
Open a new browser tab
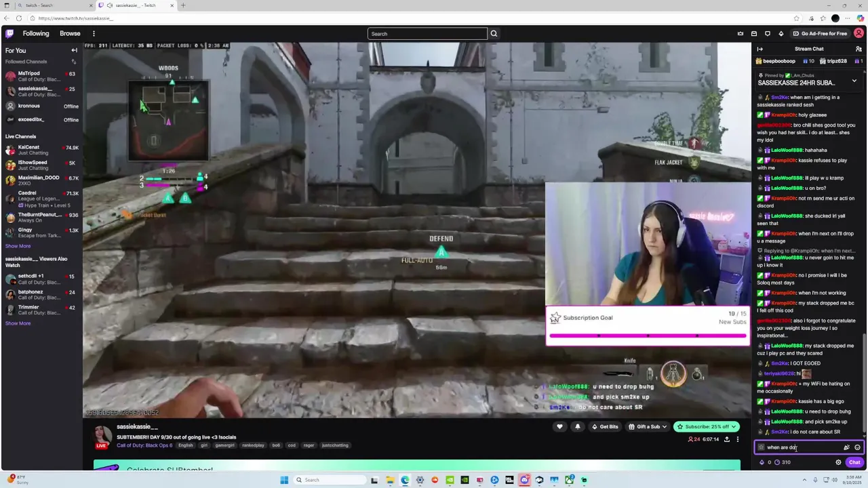tap(182, 5)
